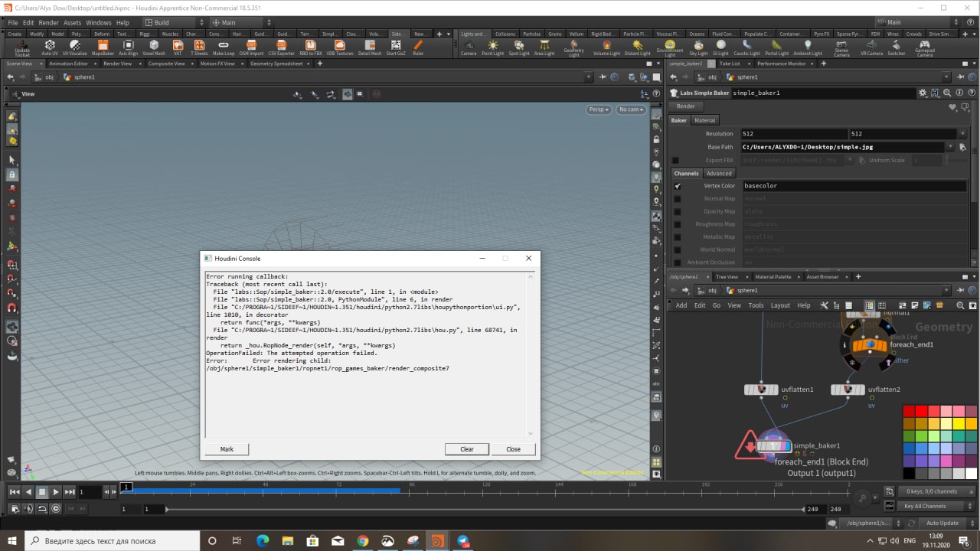Click Clear in Houdini Console
Viewport: 980px width, 551px height.
coord(466,449)
